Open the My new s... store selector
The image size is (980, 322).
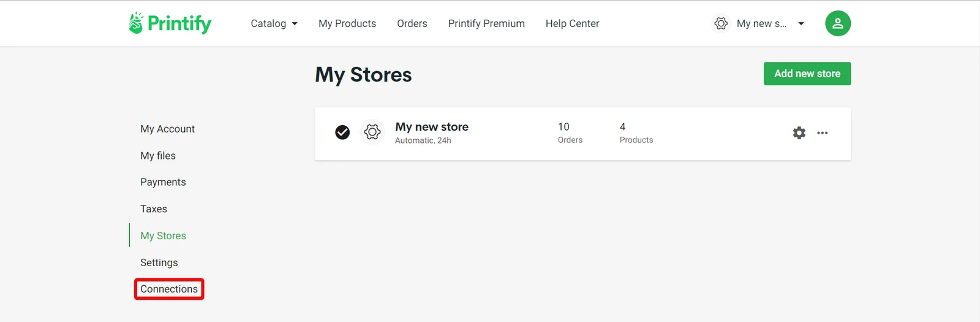[x=761, y=23]
